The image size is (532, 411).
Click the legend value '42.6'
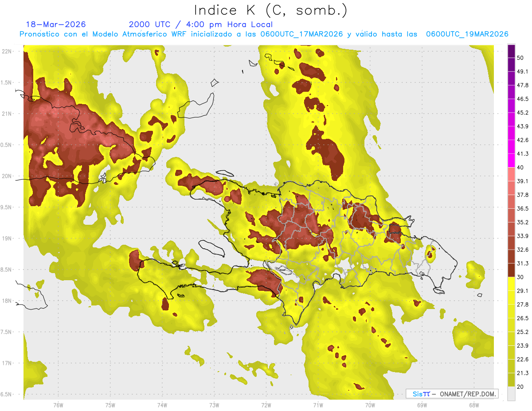523,140
